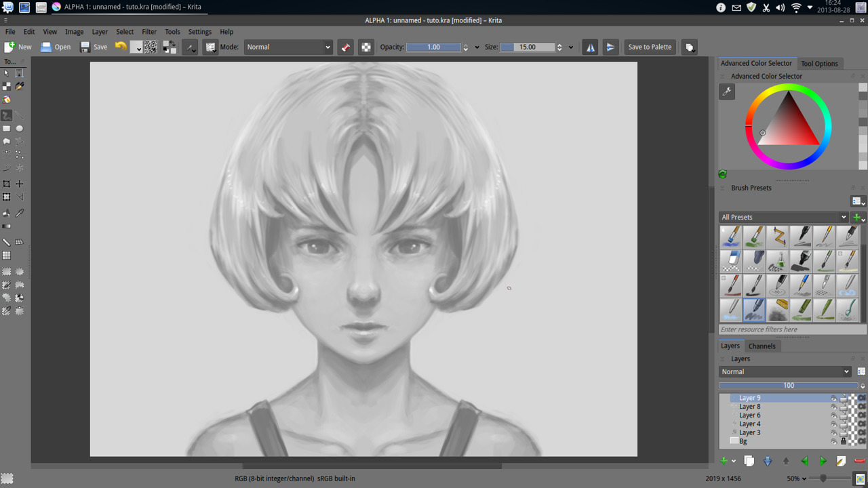Click the horizontal mirror mode icon
Image resolution: width=868 pixels, height=488 pixels.
coord(591,47)
